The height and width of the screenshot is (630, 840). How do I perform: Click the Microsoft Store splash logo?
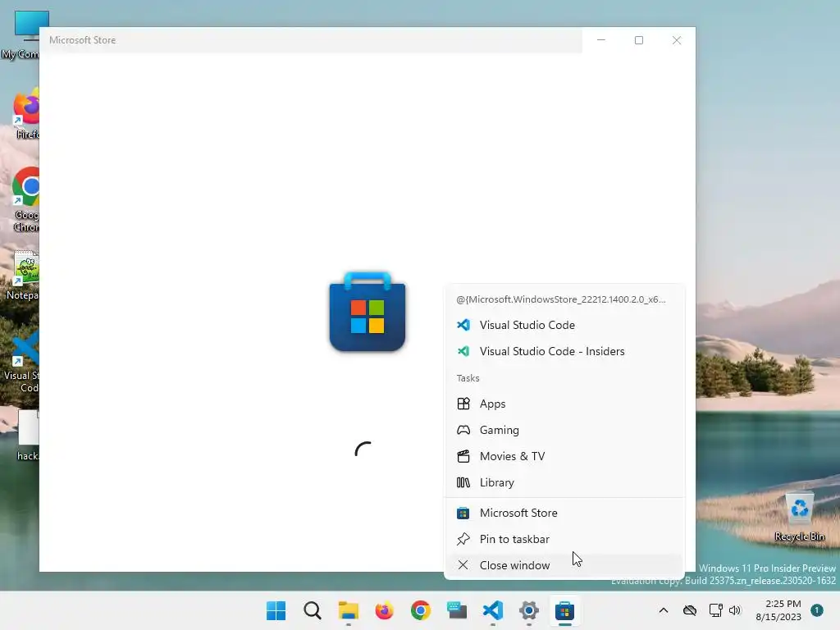[367, 312]
